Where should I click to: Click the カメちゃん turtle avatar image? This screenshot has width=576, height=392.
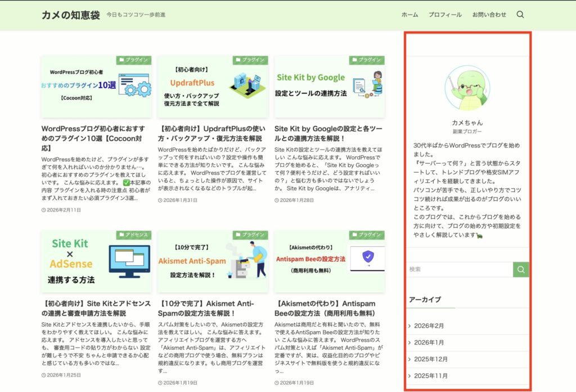467,88
